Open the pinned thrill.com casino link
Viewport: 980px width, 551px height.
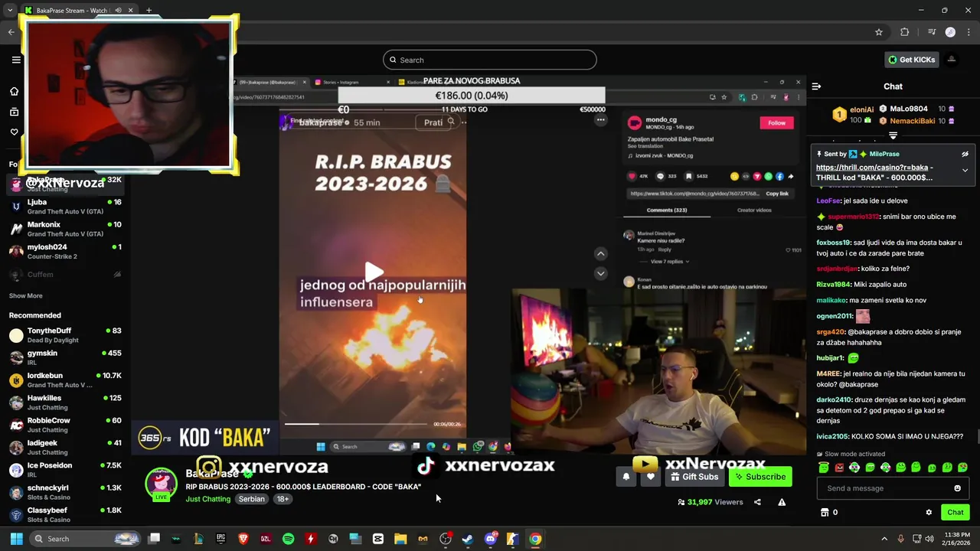click(x=872, y=167)
